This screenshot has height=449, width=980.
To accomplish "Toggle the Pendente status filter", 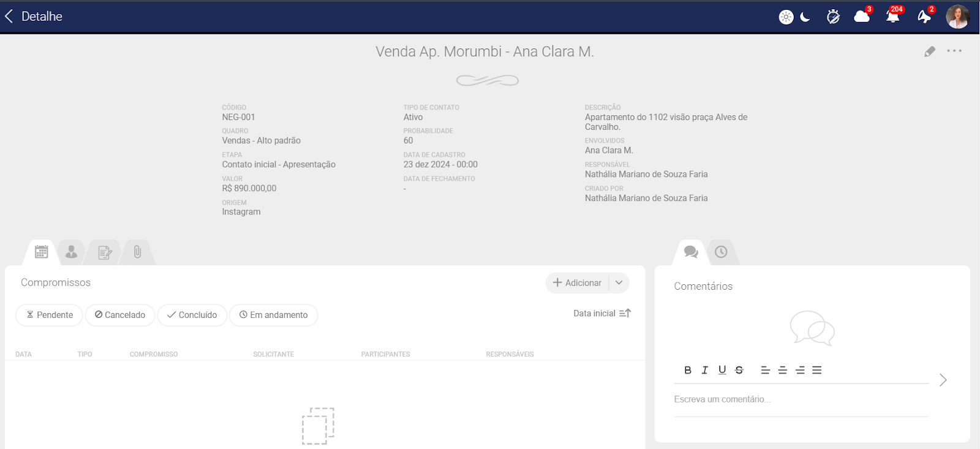I will (49, 315).
